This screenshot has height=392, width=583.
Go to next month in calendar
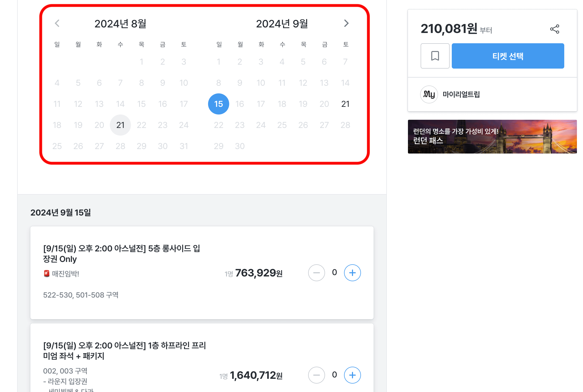[x=346, y=23]
